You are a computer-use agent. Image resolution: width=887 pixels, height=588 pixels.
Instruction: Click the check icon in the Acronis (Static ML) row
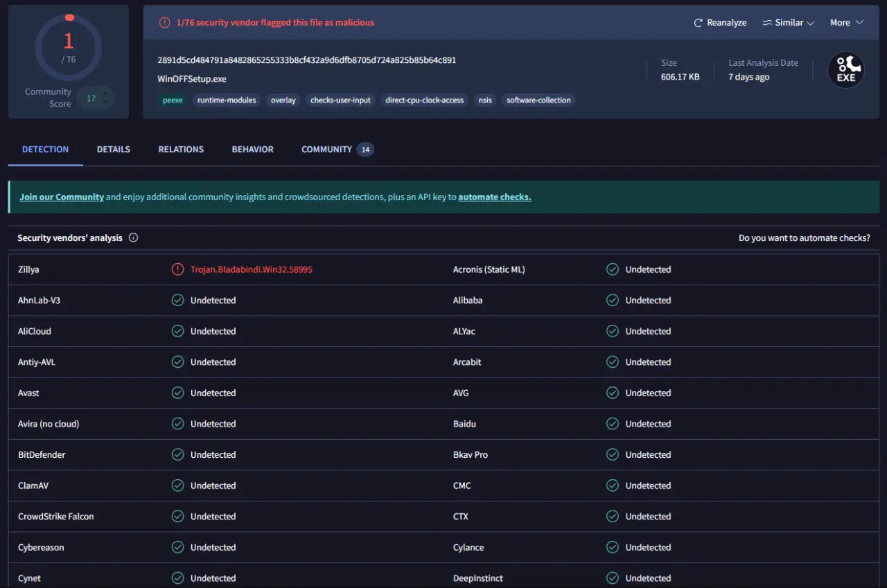click(613, 269)
